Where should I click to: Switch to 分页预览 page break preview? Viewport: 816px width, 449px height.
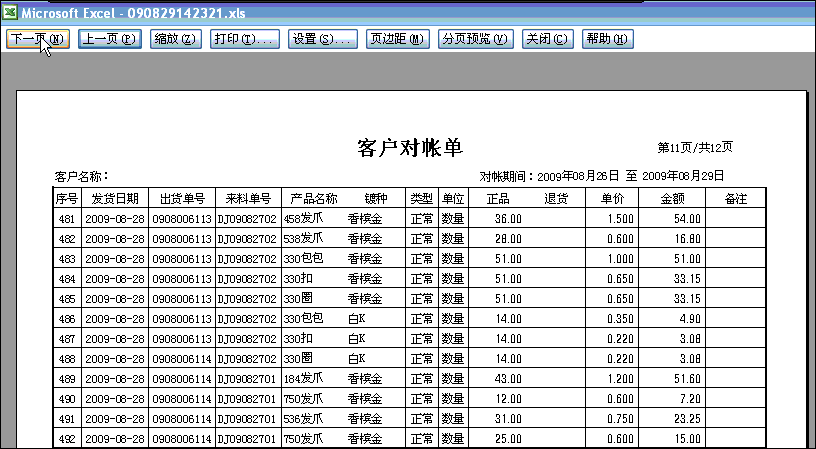(476, 39)
